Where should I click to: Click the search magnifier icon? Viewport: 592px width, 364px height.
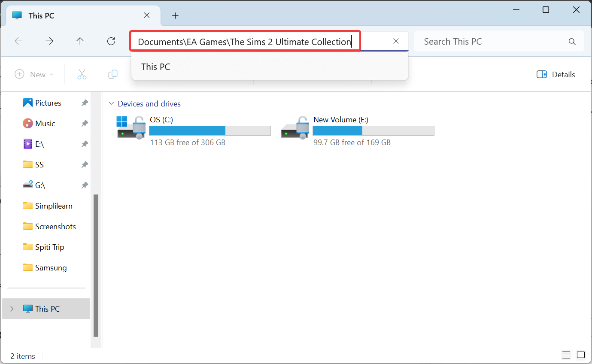click(572, 42)
